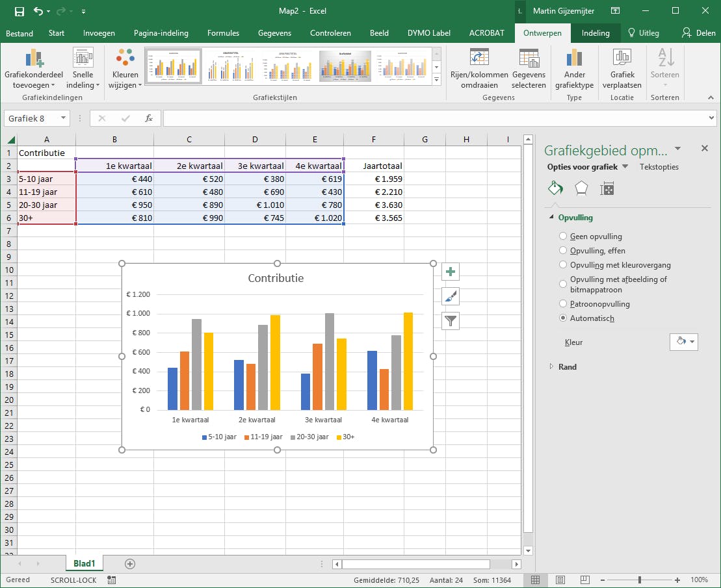Screen dimensions: 721x588
Task: Click Tekstopties in the format pane
Action: 659,167
